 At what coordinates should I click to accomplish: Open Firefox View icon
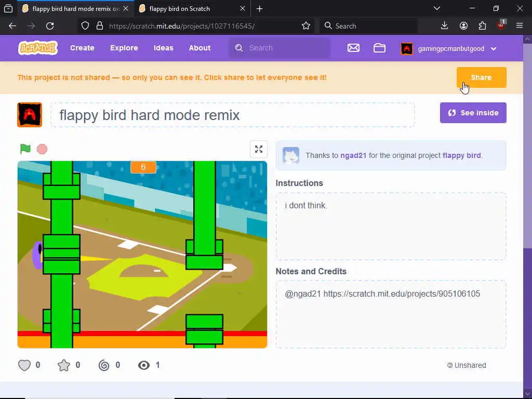[x=8, y=8]
